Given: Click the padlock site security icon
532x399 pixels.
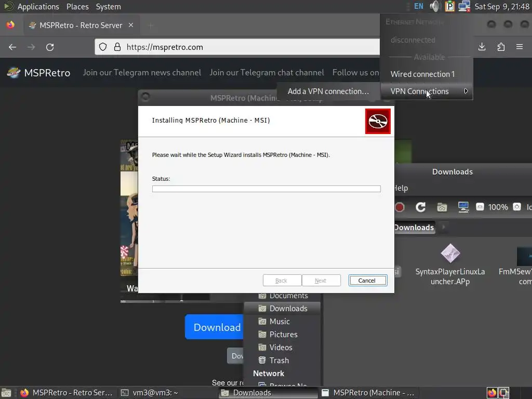Looking at the screenshot, I should tap(117, 47).
